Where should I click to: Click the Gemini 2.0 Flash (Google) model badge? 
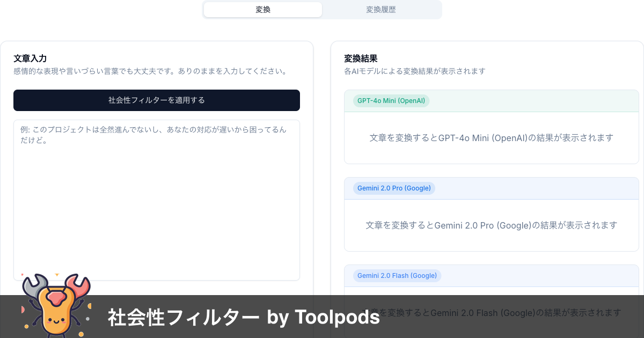click(x=397, y=275)
